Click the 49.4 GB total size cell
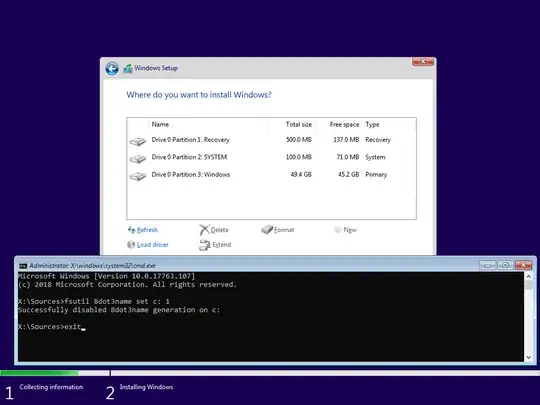Screen dimensions: 540x405 coord(301,174)
